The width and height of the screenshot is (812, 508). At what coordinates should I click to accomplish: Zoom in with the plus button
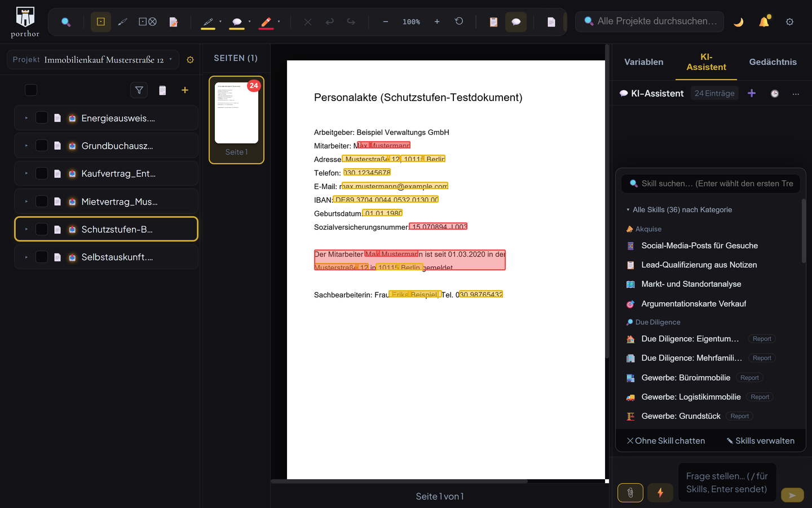coord(437,22)
